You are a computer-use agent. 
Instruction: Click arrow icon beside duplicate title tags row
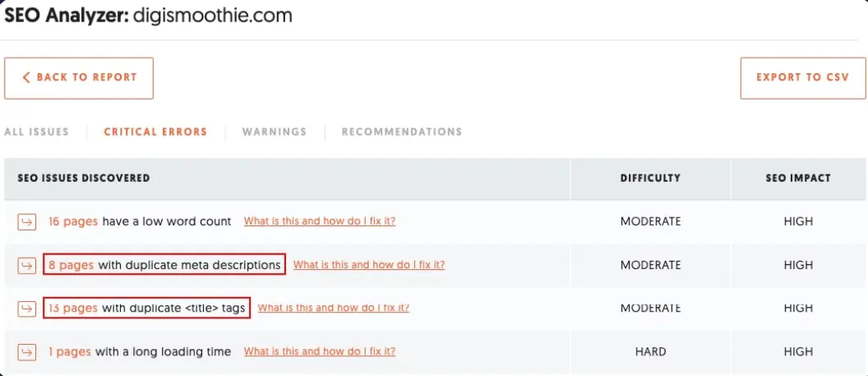click(x=26, y=309)
